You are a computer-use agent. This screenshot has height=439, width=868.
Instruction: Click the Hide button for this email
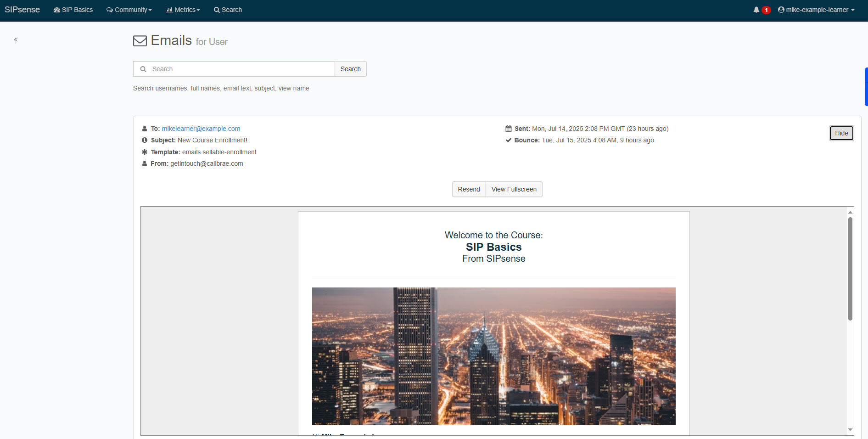click(841, 133)
